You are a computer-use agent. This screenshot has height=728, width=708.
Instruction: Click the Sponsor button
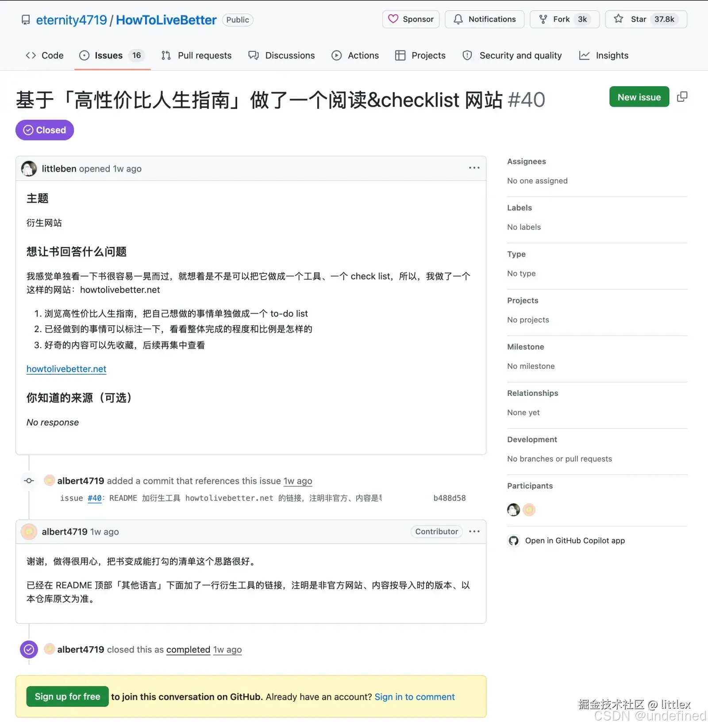(411, 19)
